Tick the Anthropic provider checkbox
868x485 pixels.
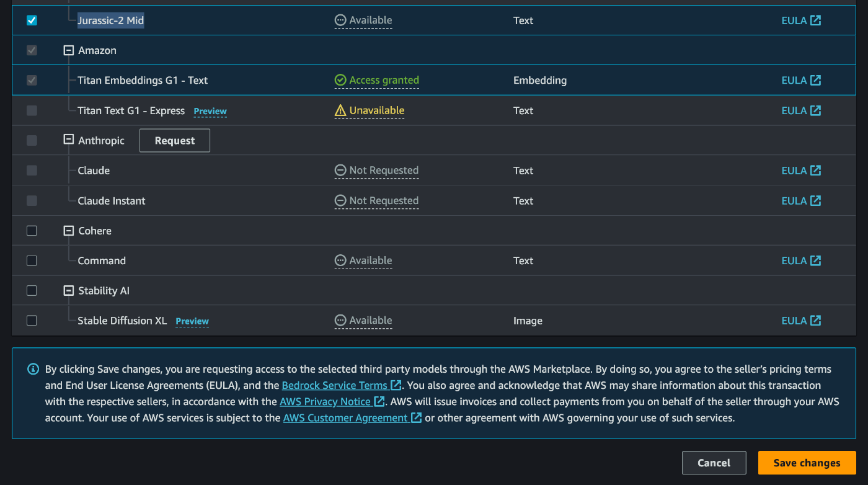32,141
